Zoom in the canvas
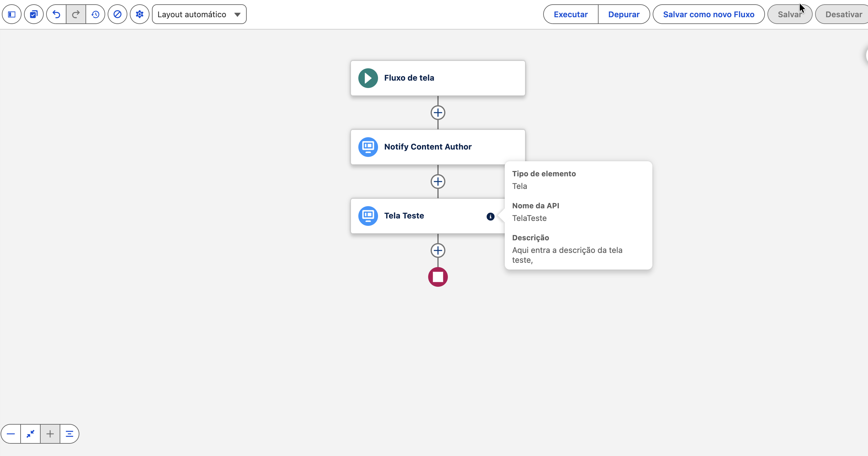 [x=50, y=434]
